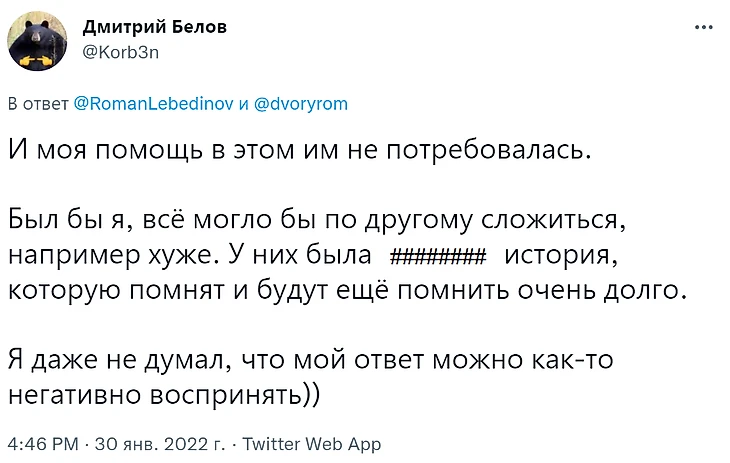Open the @Korb3n handle link

coord(121,52)
